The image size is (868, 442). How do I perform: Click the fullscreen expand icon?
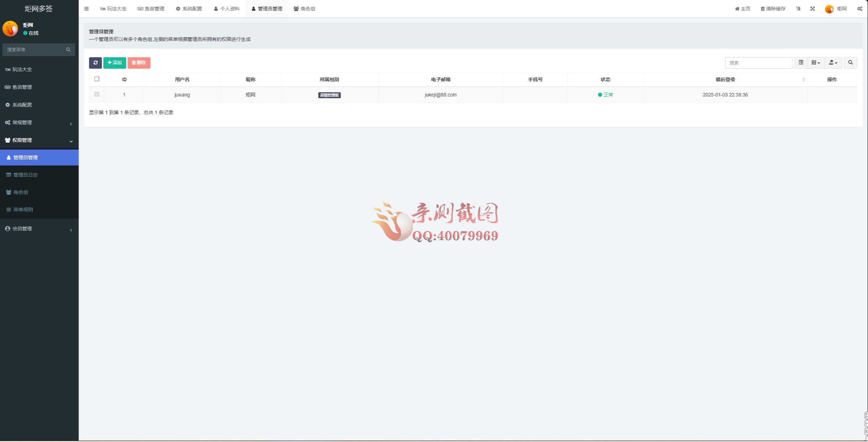click(x=812, y=9)
